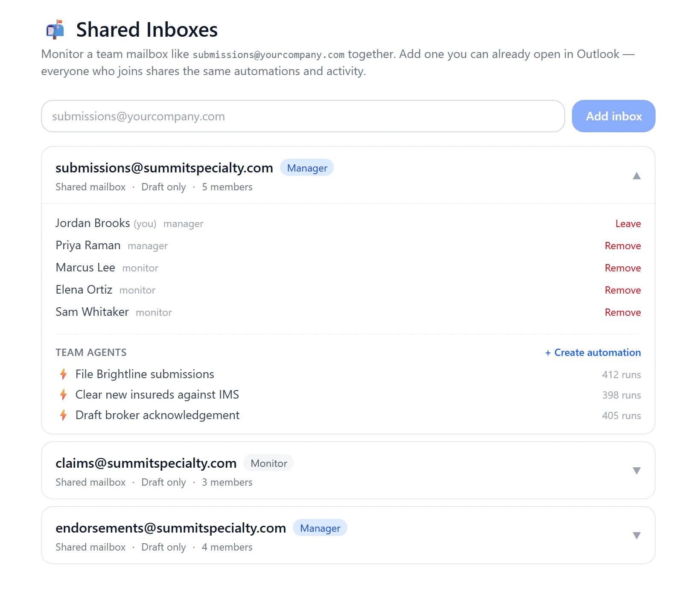Click the Monitor badge on claims inbox
700x606 pixels.
coord(268,463)
